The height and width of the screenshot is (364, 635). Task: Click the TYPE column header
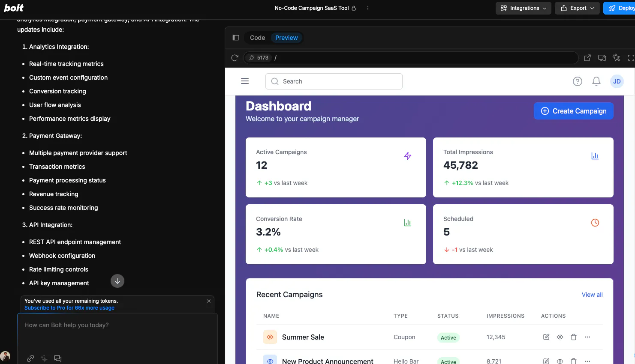coord(401,316)
